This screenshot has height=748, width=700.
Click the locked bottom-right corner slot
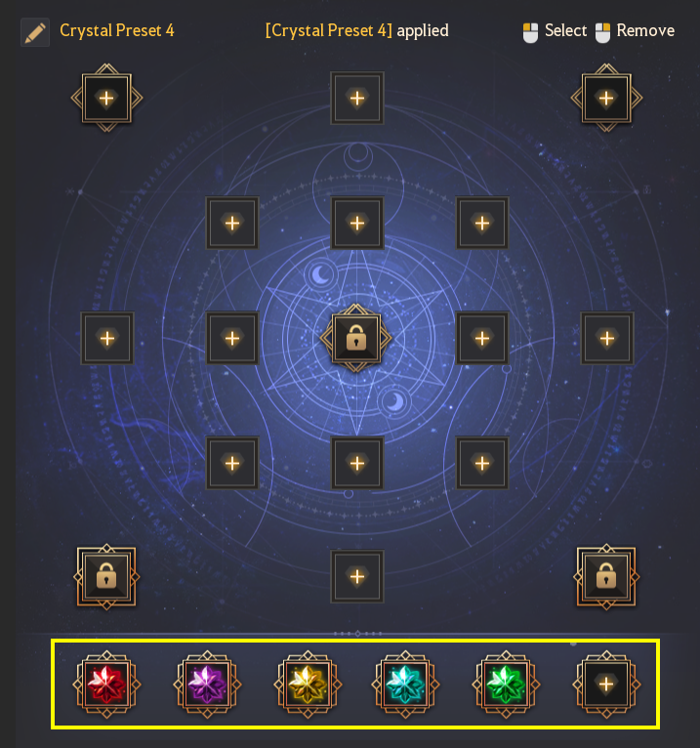point(606,577)
